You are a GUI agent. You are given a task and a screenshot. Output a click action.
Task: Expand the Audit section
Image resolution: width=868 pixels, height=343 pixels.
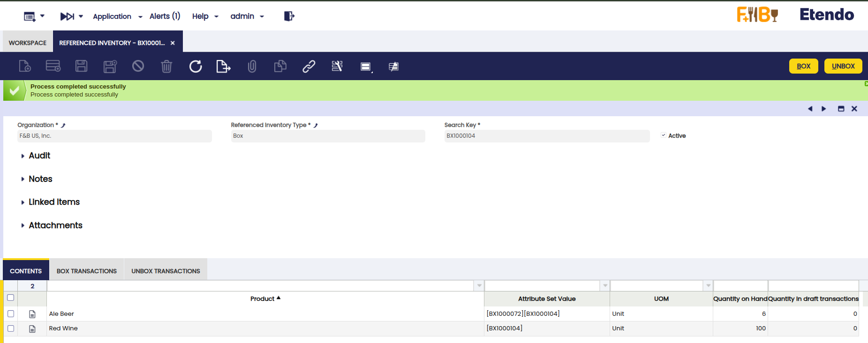(x=39, y=156)
